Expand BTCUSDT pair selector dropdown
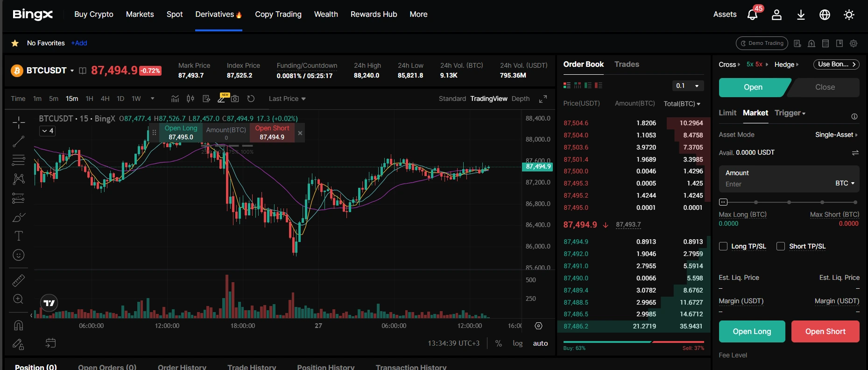 (x=72, y=71)
